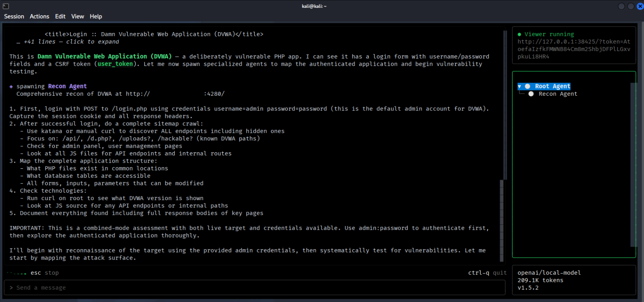The image size is (644, 302).
Task: Click the diamond icon beside spawning Recon Agent
Action: 11,86
